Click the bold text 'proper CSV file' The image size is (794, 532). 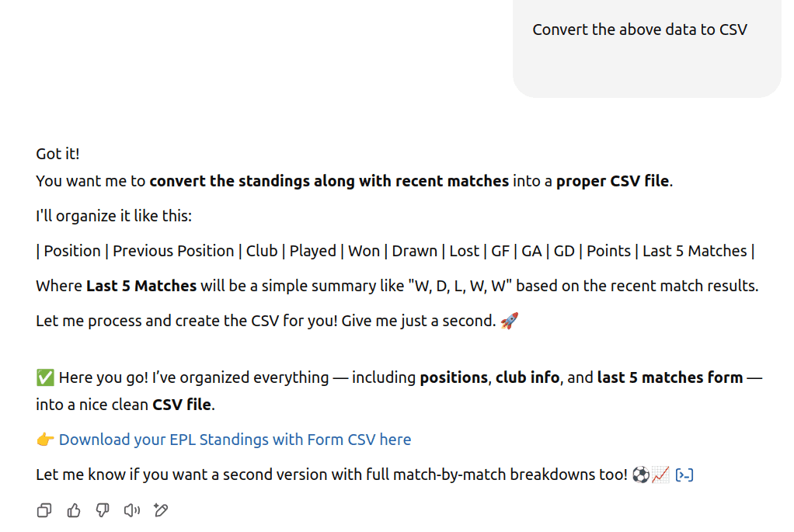coord(612,180)
